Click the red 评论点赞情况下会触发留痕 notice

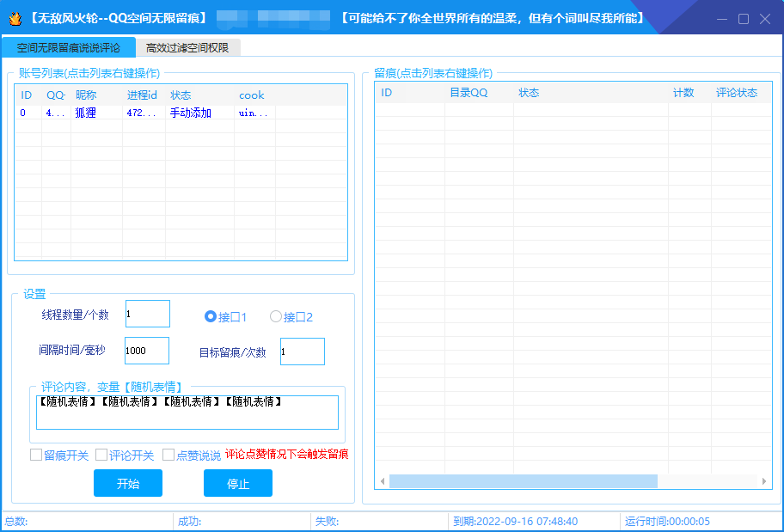(x=287, y=454)
